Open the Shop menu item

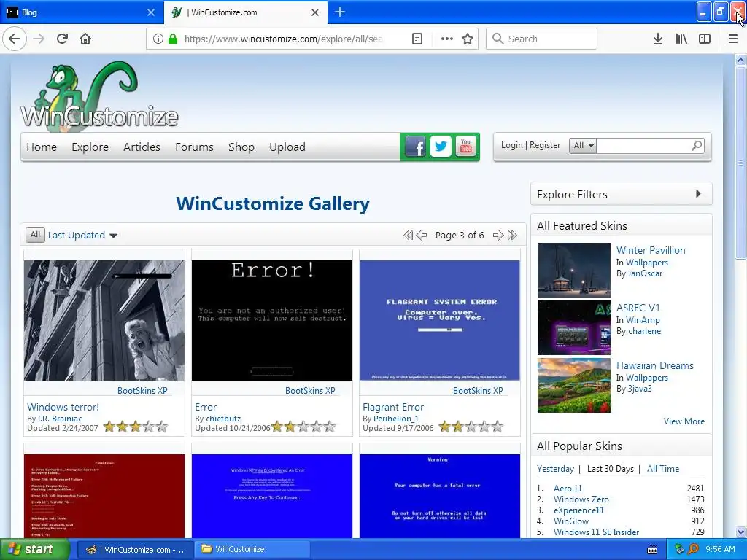(241, 147)
